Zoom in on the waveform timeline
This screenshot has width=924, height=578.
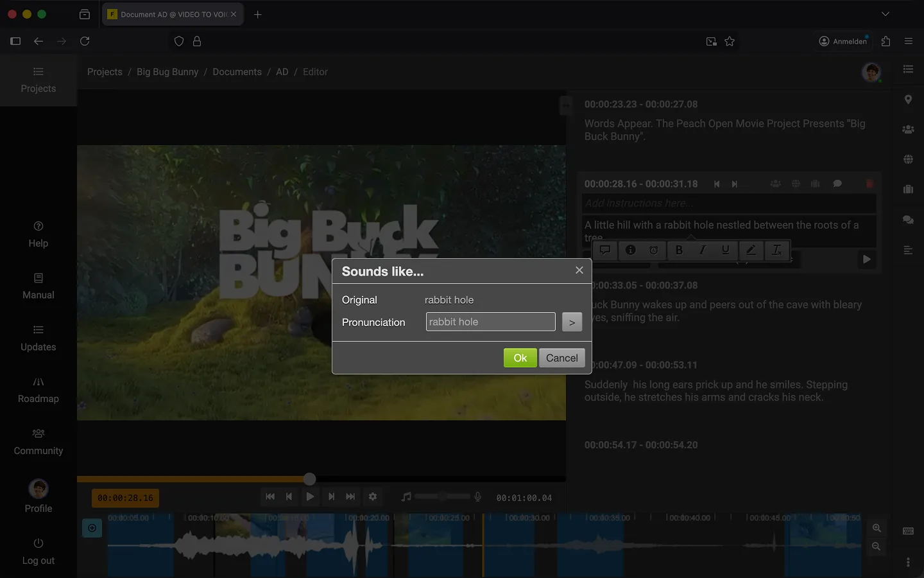click(877, 528)
